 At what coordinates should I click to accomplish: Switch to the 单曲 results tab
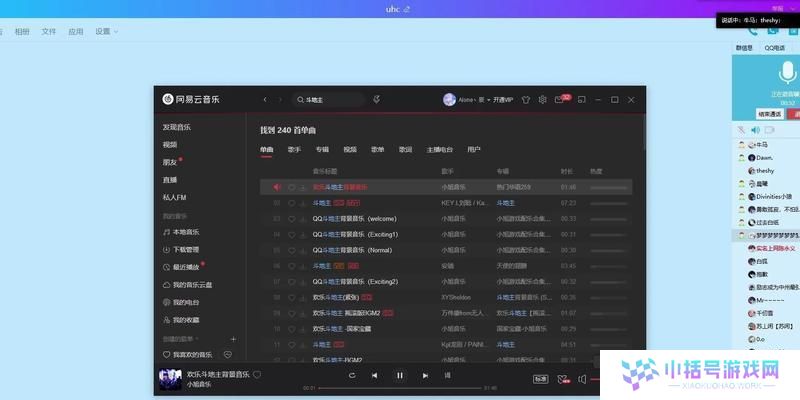click(x=266, y=149)
